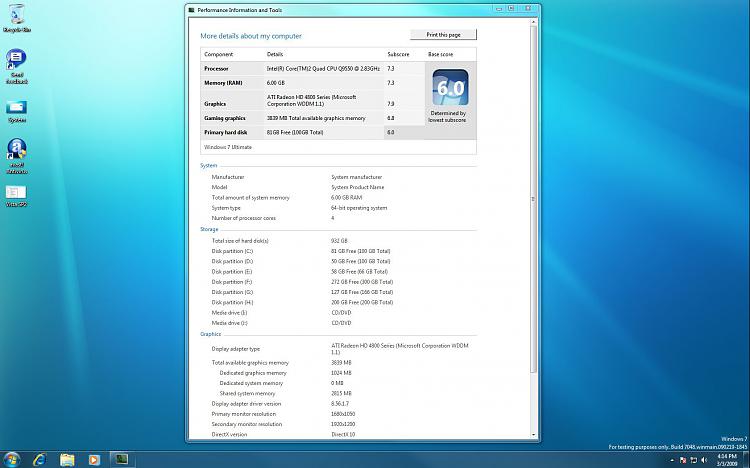This screenshot has height=468, width=750.
Task: Select the Processor row label
Action: [x=216, y=68]
